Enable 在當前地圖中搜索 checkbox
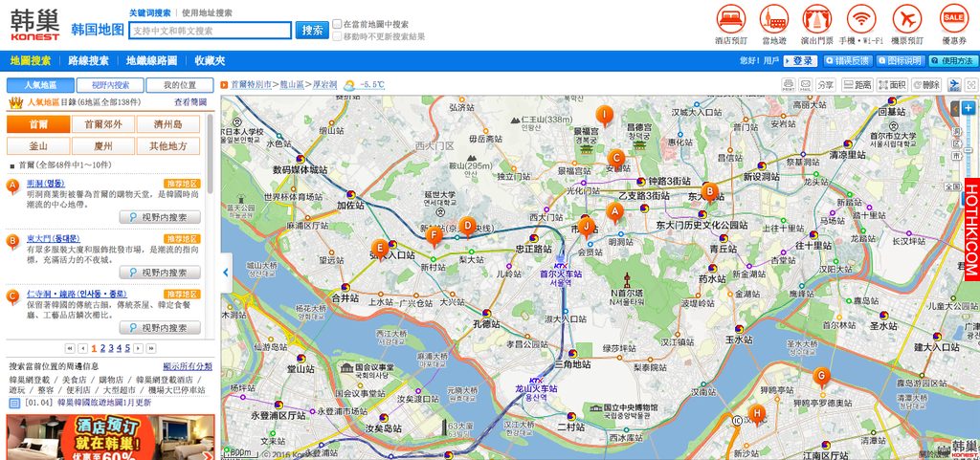Image resolution: width=980 pixels, height=460 pixels. click(338, 24)
